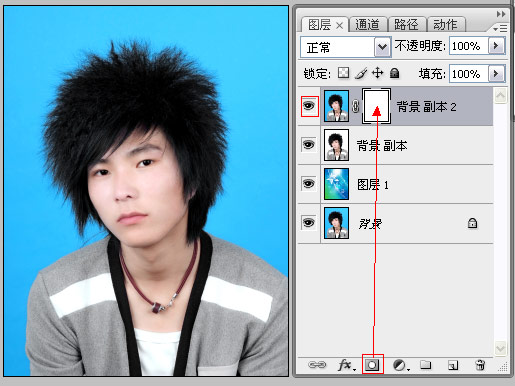
Task: Open the 填充 slider arrow
Action: 496,73
